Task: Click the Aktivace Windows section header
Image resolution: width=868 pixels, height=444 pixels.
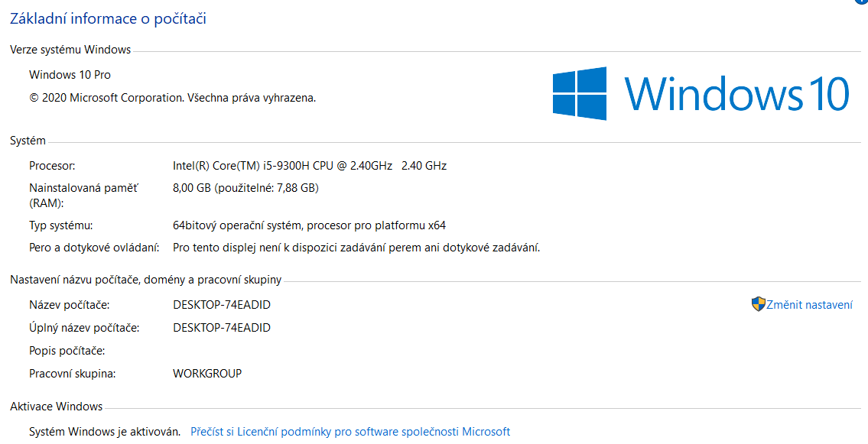Action: (x=57, y=407)
